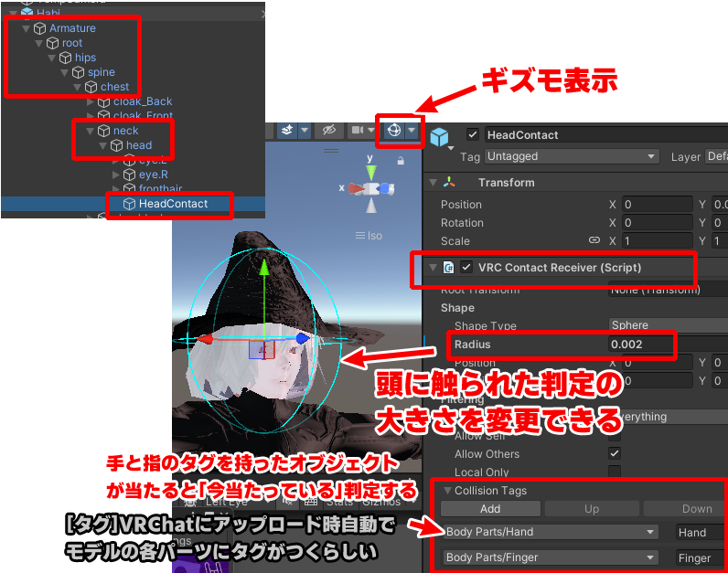Expand the cloak_Back tree arrow
Image resolution: width=728 pixels, height=573 pixels.
(91, 102)
